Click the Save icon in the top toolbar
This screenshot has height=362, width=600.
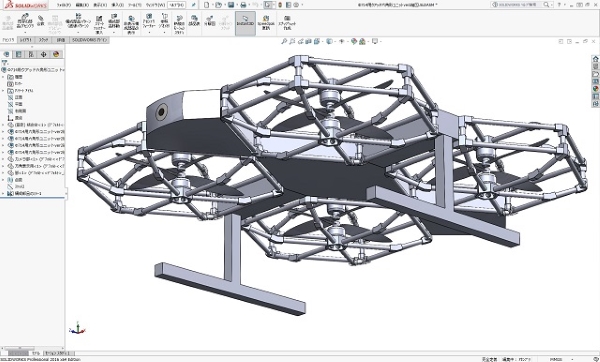[231, 5]
